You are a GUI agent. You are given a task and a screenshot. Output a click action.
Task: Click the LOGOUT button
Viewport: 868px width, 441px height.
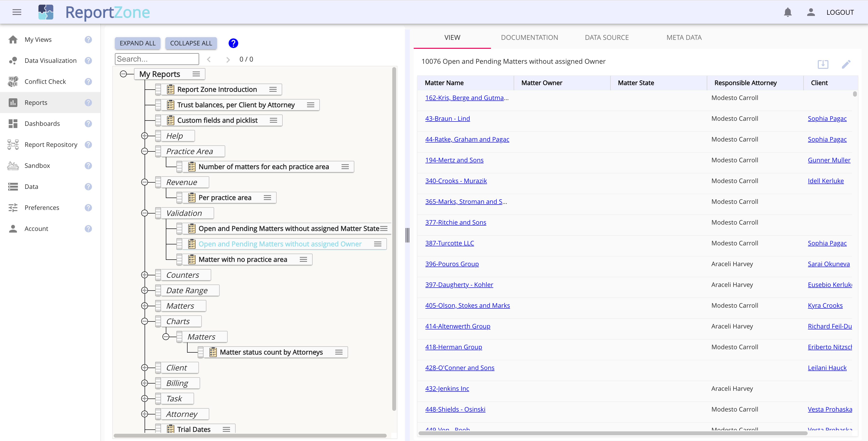point(840,12)
